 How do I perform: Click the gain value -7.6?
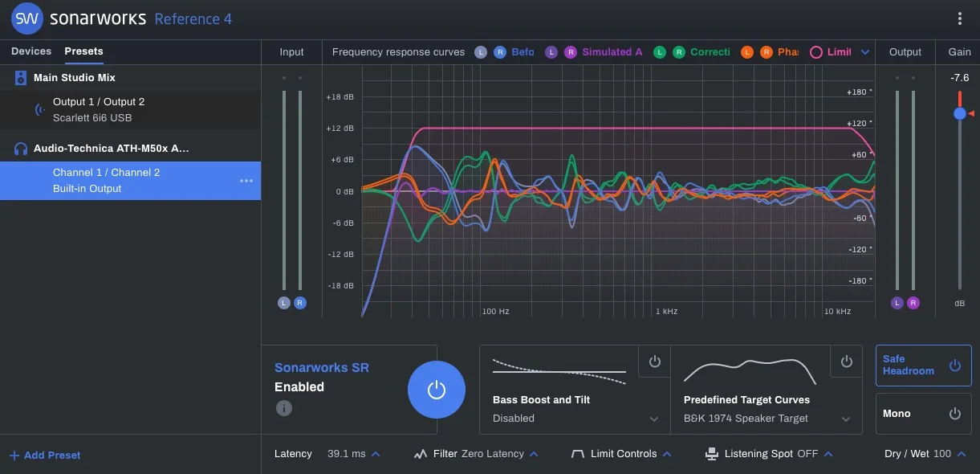tap(960, 78)
